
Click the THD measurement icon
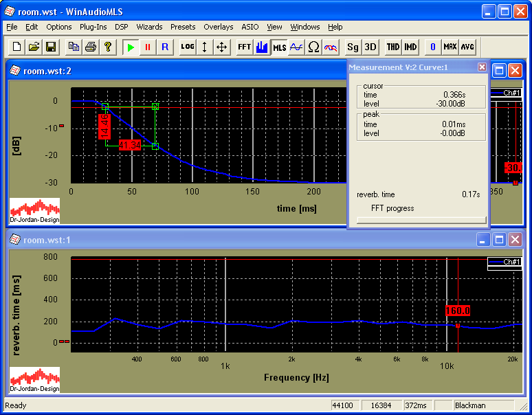(393, 47)
